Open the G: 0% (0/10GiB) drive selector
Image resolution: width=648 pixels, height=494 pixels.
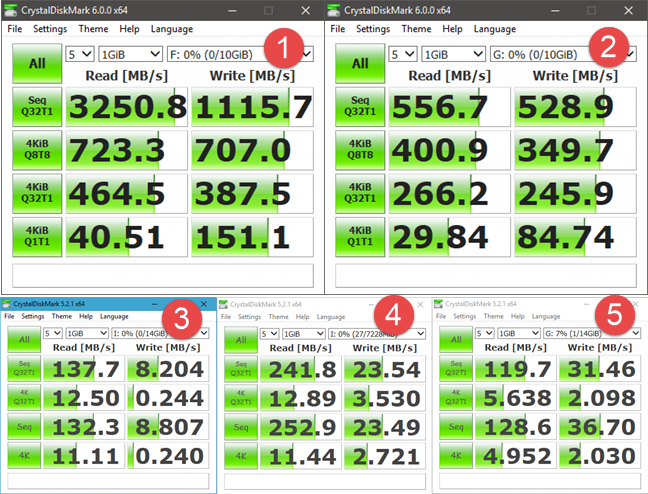[563, 54]
